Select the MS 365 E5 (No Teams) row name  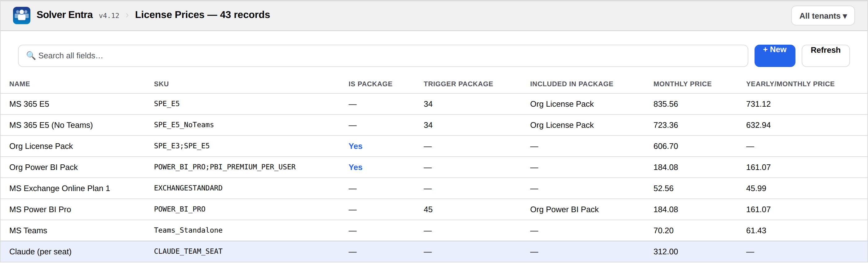coord(51,125)
